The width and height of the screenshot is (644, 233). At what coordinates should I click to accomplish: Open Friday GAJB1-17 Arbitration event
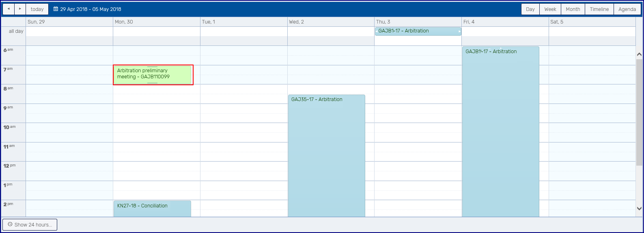coord(501,132)
